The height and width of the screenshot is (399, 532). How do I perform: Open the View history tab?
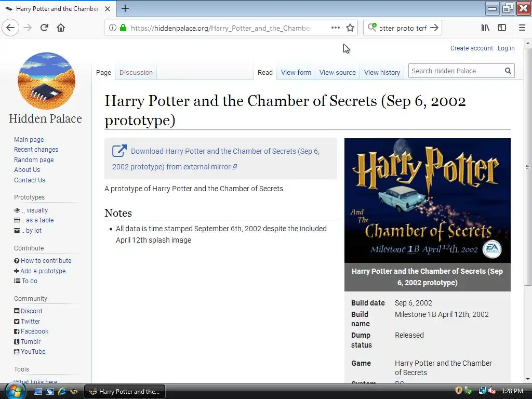pyautogui.click(x=382, y=73)
